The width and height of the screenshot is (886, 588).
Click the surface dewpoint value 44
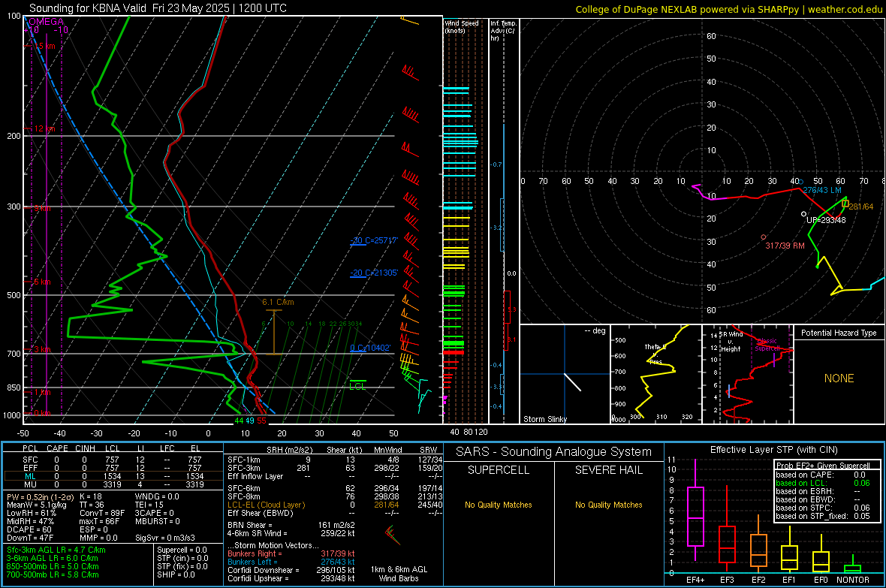[239, 421]
